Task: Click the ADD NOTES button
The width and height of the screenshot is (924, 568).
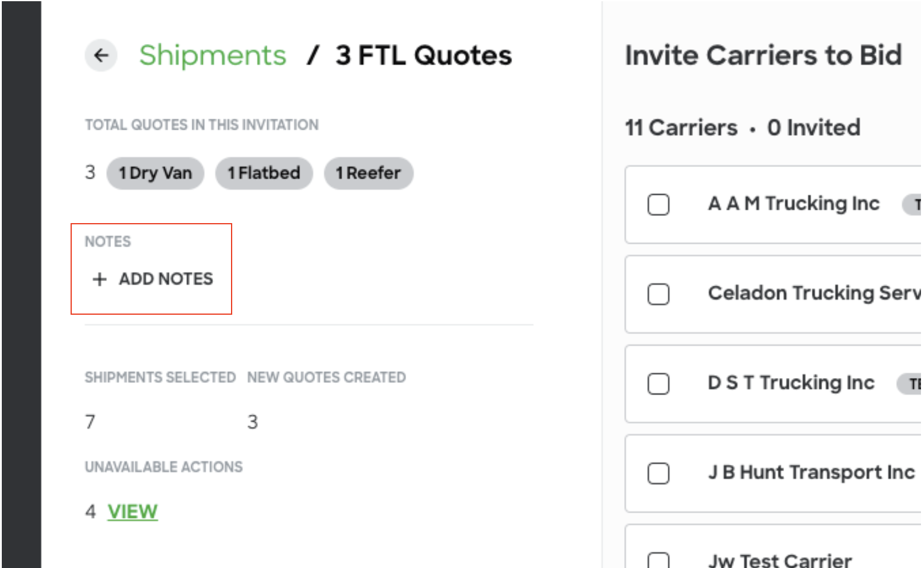Action: pos(153,279)
